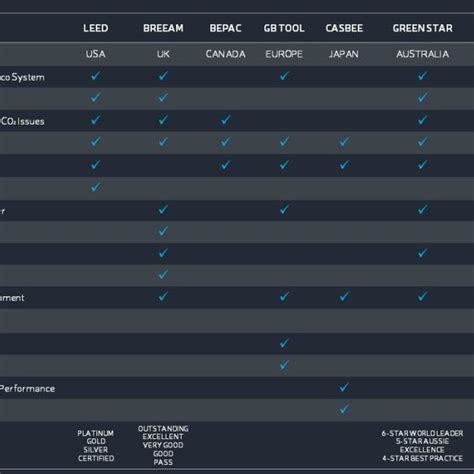Select the GREENSTAR column header
Viewport: 474px width, 474px height.
coord(423,28)
